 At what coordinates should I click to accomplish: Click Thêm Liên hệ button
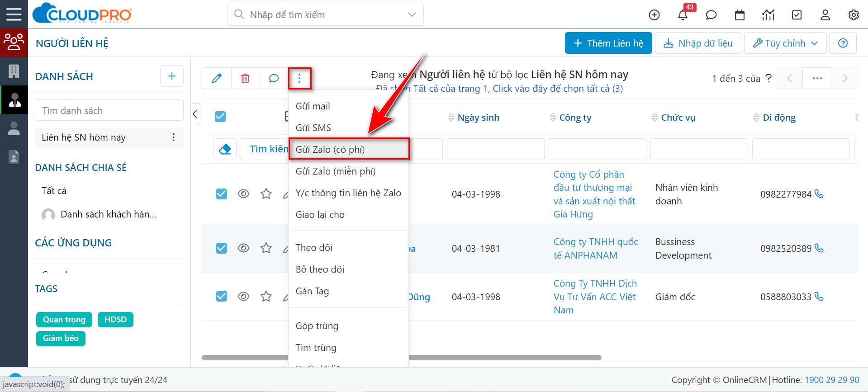608,43
